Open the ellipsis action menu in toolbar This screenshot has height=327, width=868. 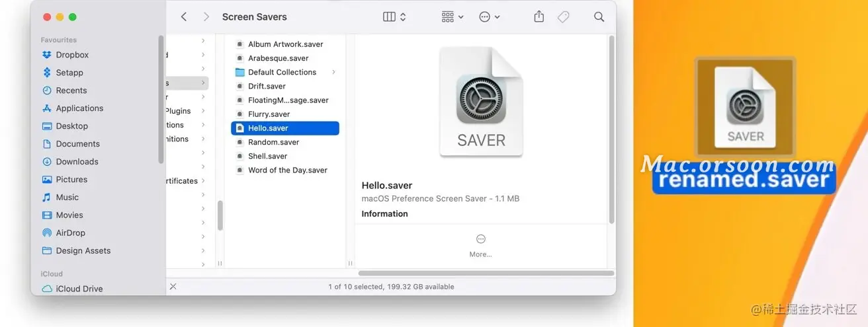tap(490, 17)
